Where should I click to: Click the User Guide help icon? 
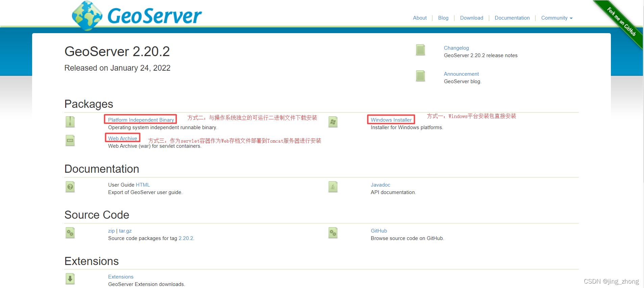70,187
